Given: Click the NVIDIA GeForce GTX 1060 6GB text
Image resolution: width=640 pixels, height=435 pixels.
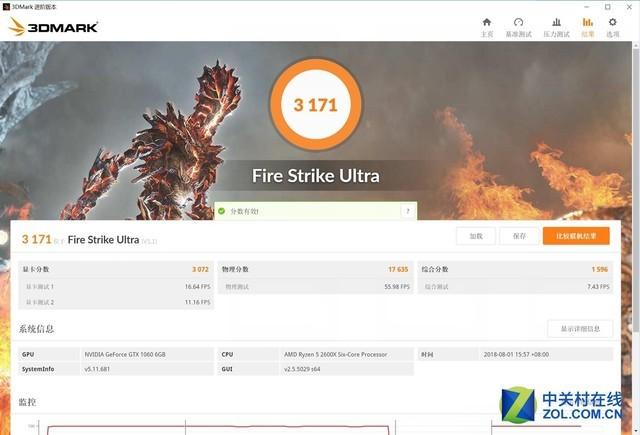Looking at the screenshot, I should click(x=125, y=355).
